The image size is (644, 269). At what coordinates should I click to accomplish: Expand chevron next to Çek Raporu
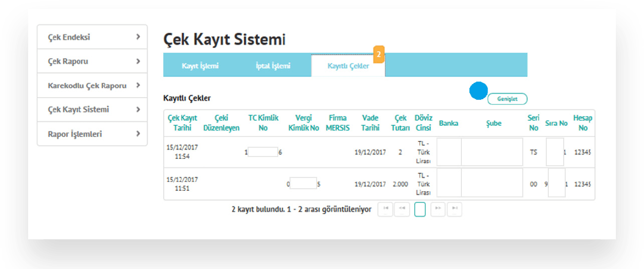coord(138,61)
